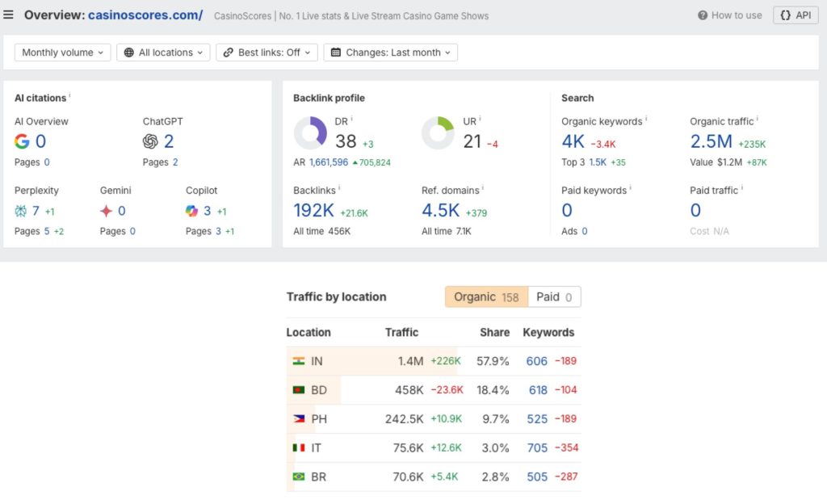Open the Best links: Off filter
Screen dimensions: 827x504
click(267, 52)
